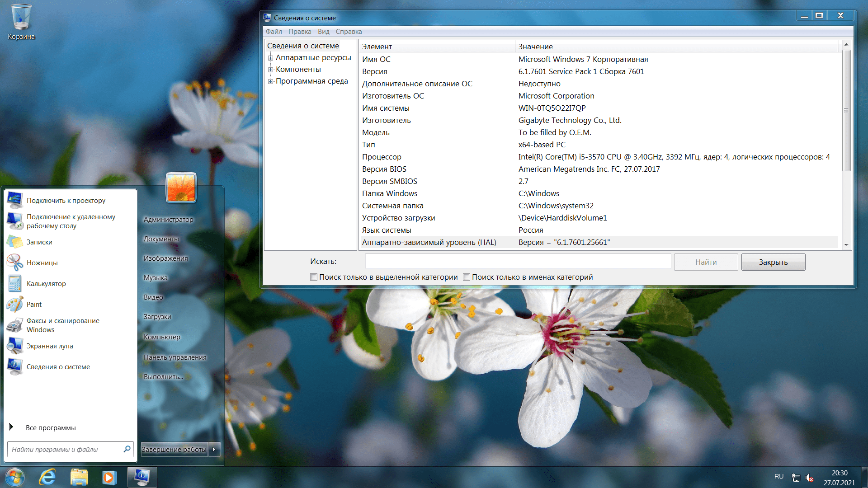Expand the Компоненты tree node
The image size is (868, 488).
[270, 70]
